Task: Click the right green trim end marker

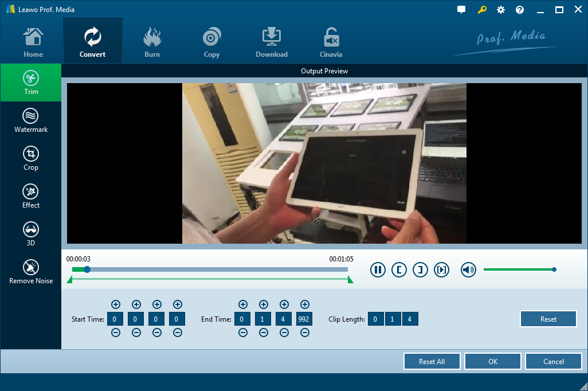Action: tap(350, 280)
